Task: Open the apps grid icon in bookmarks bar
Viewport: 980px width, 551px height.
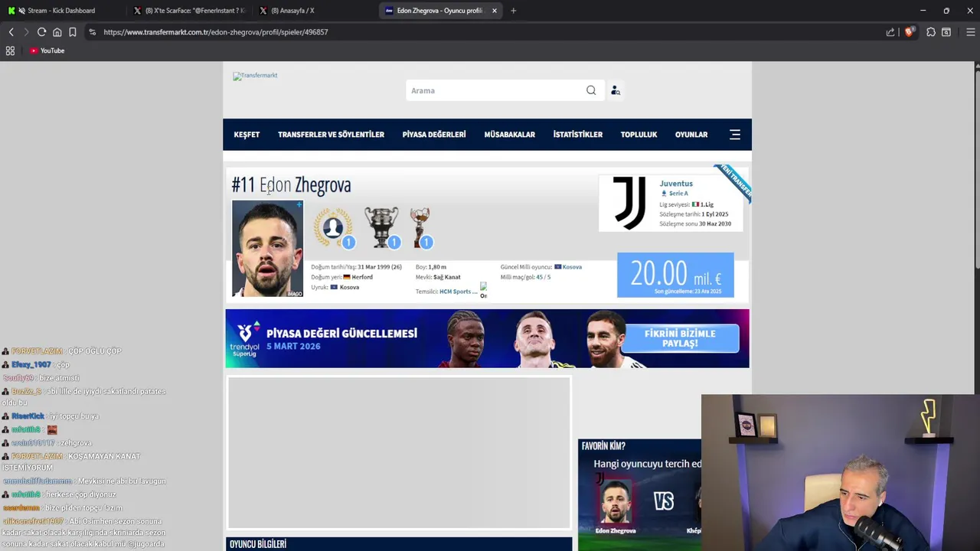Action: pos(10,51)
